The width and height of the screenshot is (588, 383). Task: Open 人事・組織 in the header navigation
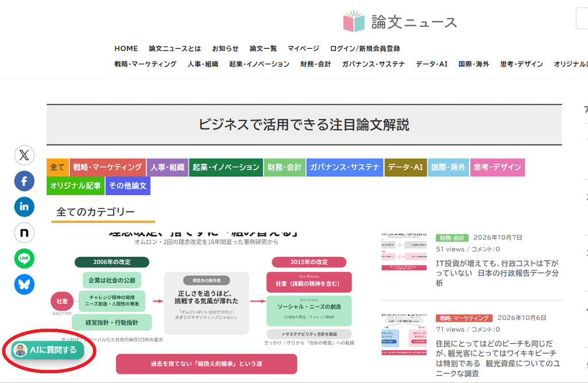[203, 64]
